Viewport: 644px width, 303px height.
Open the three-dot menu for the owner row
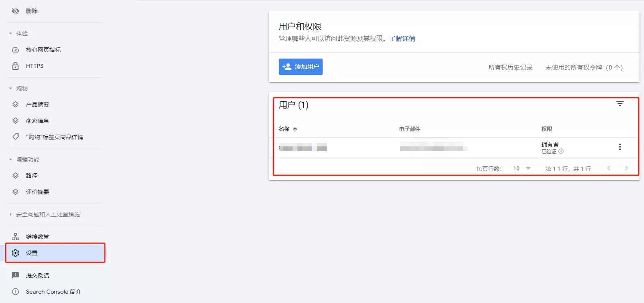point(620,147)
